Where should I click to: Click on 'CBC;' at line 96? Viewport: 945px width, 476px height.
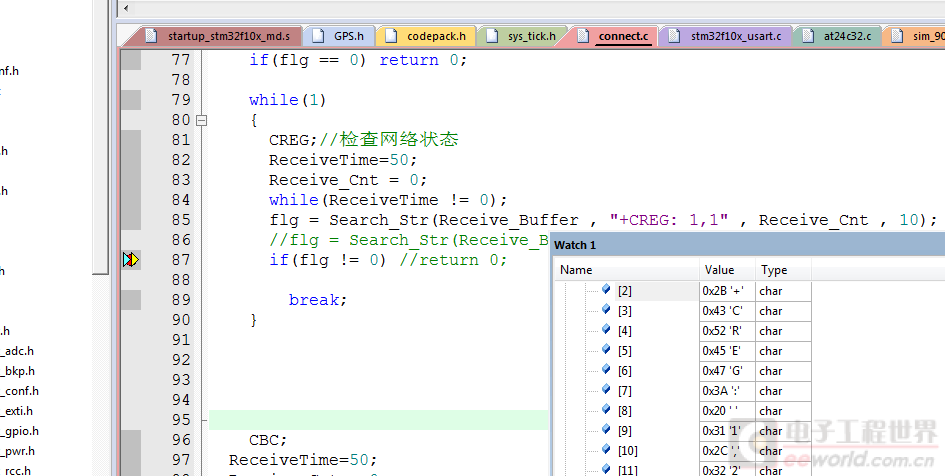pyautogui.click(x=268, y=440)
